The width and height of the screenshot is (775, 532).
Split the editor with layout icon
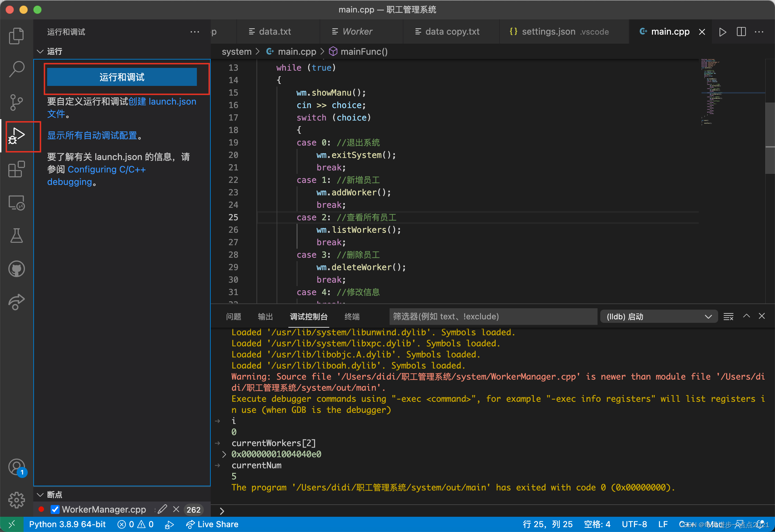[x=741, y=32]
